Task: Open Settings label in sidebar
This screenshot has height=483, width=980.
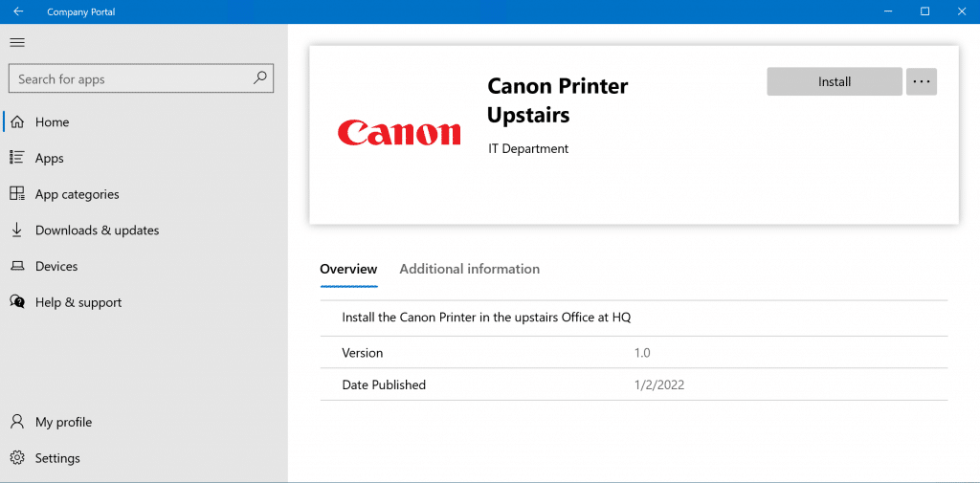Action: 57,459
